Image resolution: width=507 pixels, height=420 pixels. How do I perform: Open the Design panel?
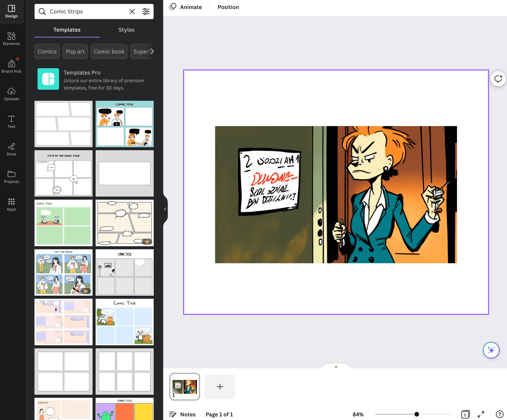(x=11, y=11)
